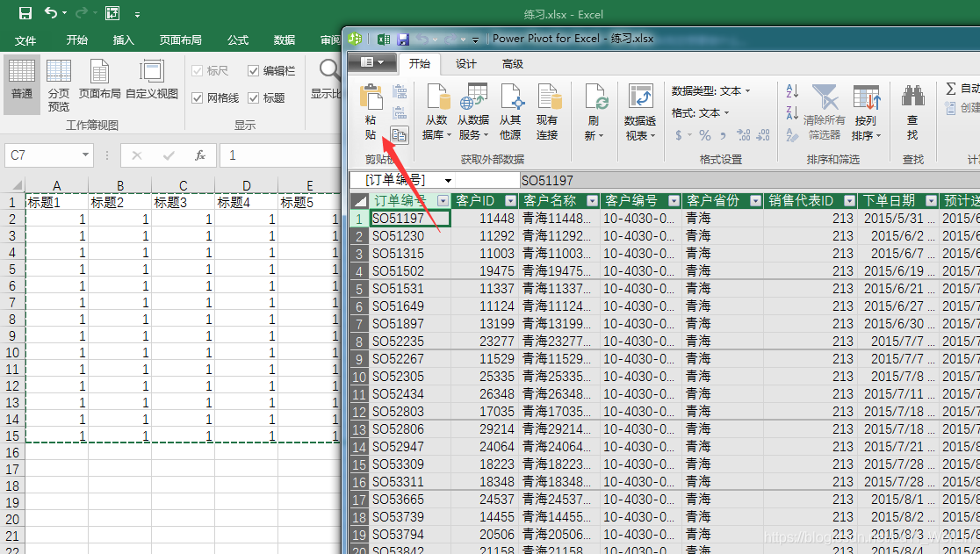Click From Other Sources (从其他源)
980x554 pixels.
tap(510, 113)
